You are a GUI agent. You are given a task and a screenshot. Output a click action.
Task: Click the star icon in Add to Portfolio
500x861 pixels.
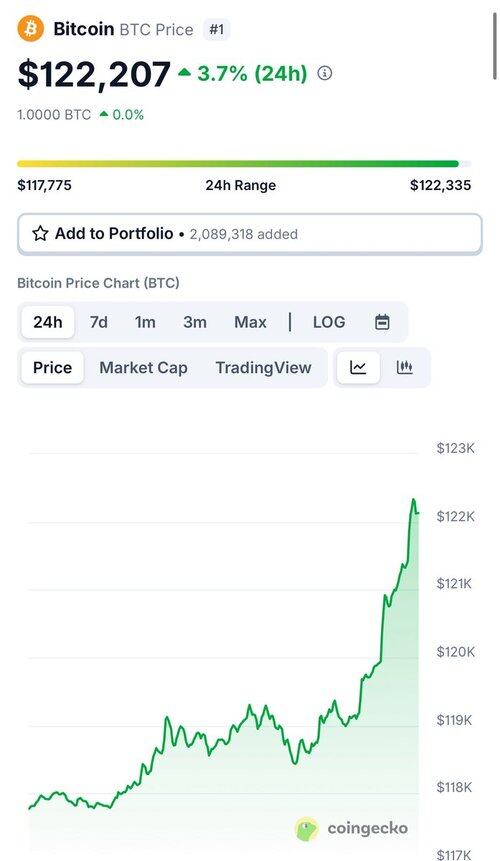tap(40, 234)
